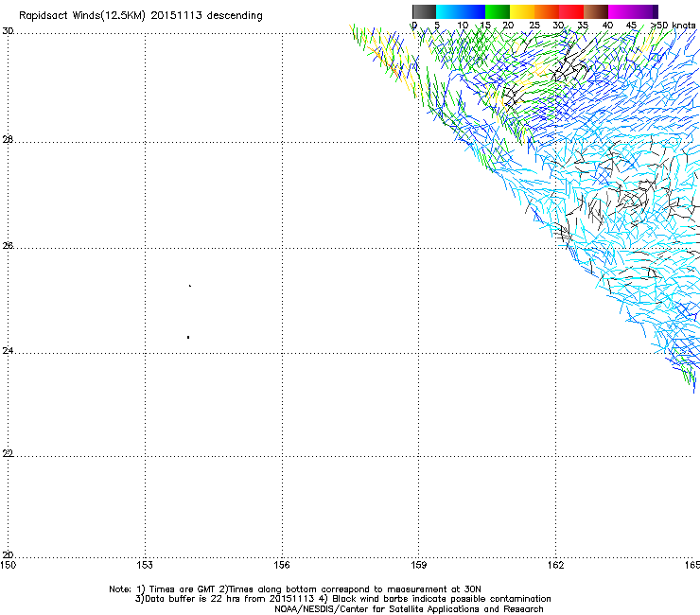Viewport: 700px width, 615px height.
Task: Click the green 15-20 knots legend segment
Action: click(498, 11)
